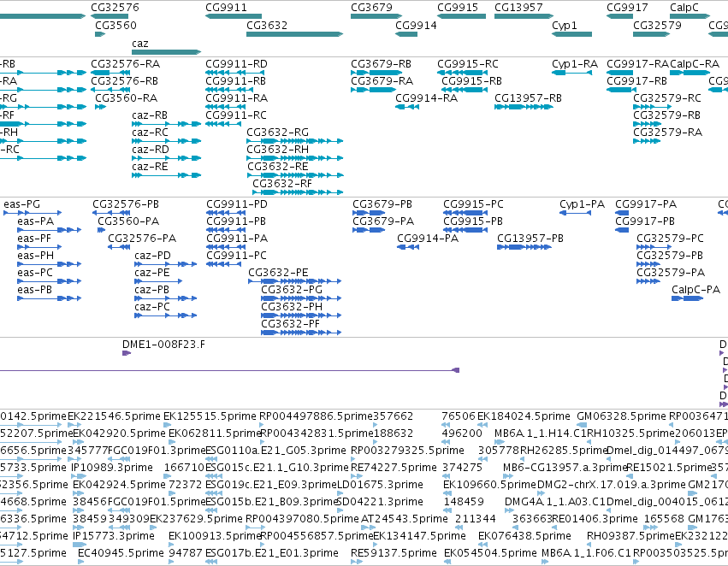Click protein CG3560-PA
Viewport: 728px width, 566px height.
click(x=101, y=230)
